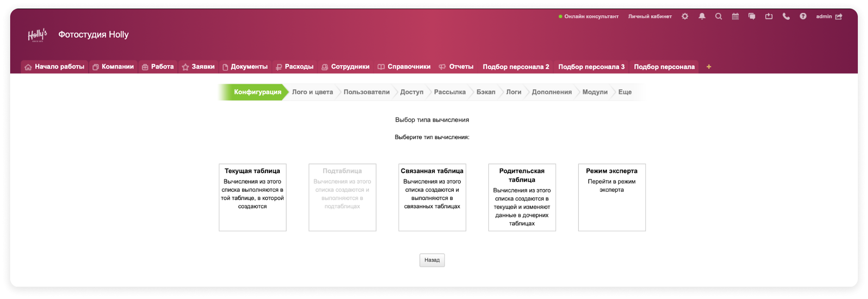Switch to the Заявки tab

(x=198, y=67)
